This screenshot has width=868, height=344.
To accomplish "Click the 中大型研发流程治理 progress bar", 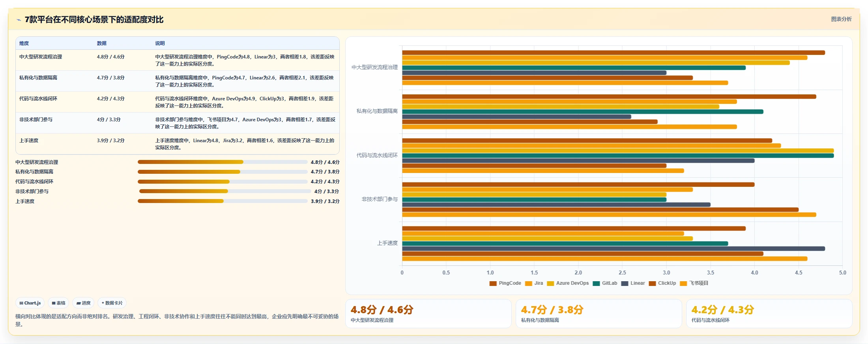I will pyautogui.click(x=223, y=162).
